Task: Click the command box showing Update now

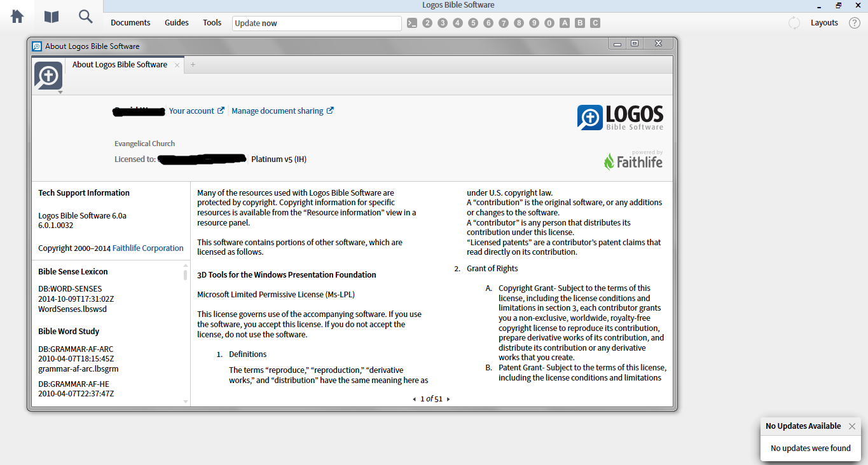Action: [317, 24]
